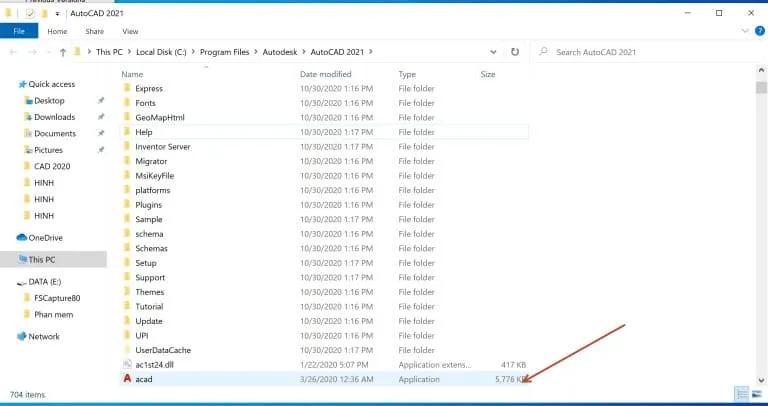
Task: Navigate to Program Files breadcrumb
Action: coord(224,52)
